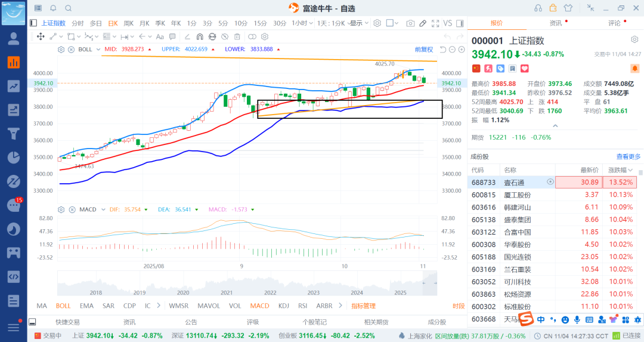Open the BOLL indicator settings gear

click(x=61, y=50)
